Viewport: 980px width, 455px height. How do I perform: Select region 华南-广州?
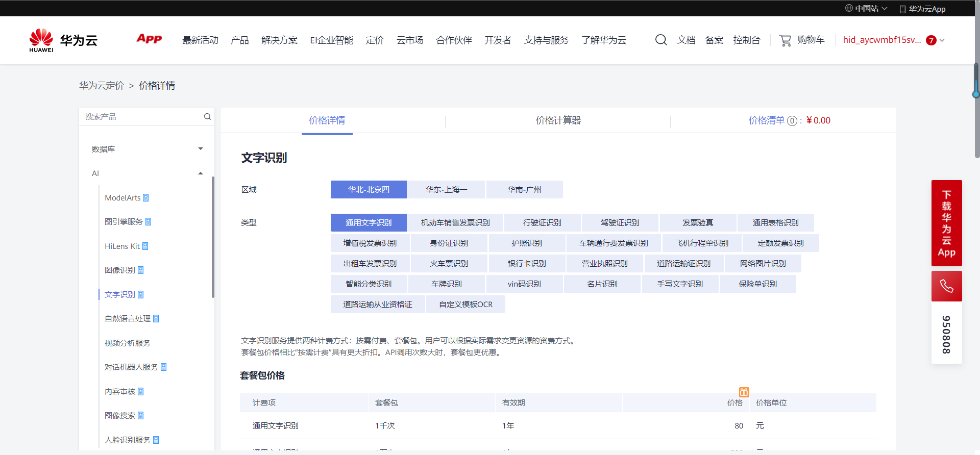tap(525, 189)
